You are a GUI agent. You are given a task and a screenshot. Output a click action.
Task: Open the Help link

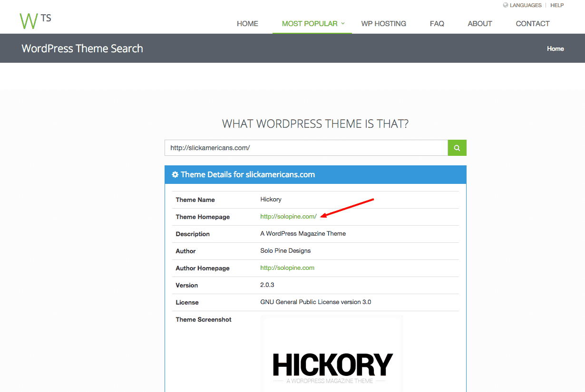557,5
